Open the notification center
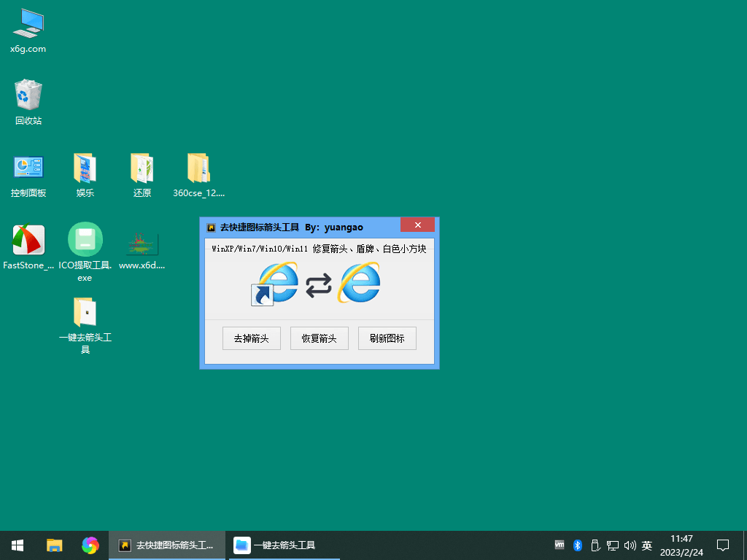Image resolution: width=747 pixels, height=560 pixels. [x=723, y=545]
